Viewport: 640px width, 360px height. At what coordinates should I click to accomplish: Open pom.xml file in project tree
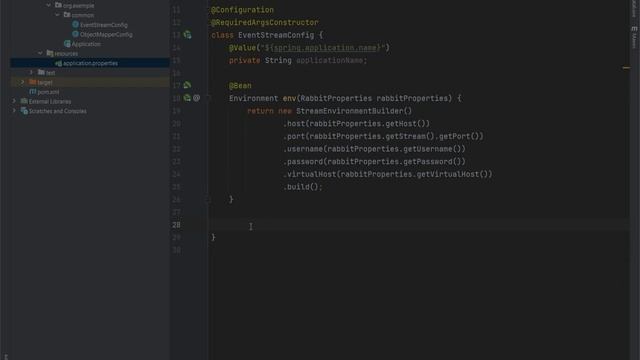48,92
